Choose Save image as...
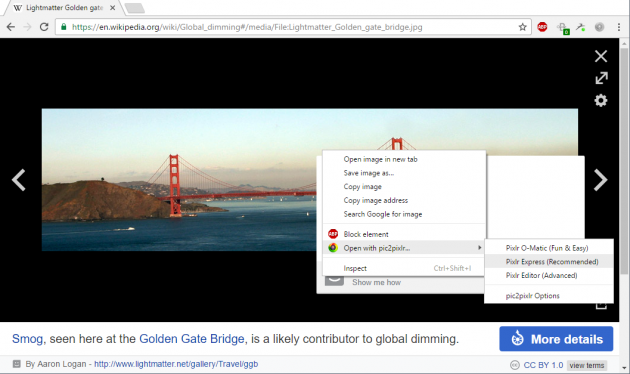 coord(404,173)
